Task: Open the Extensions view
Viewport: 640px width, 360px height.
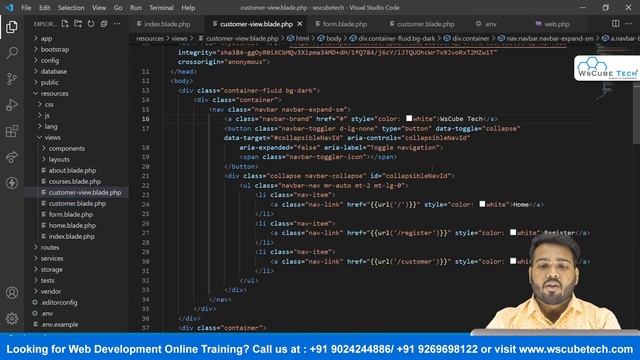Action: [x=12, y=131]
